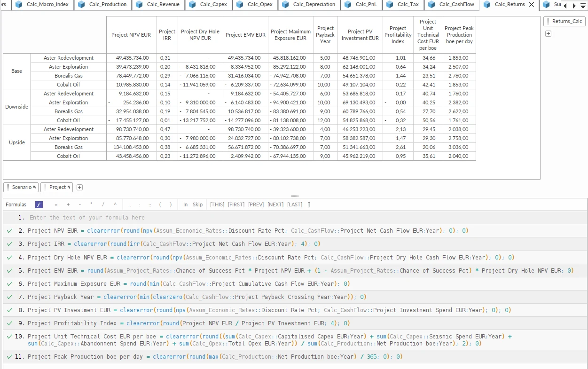Open the Calc_CashFlow tab
This screenshot has height=369, width=588.
click(452, 5)
